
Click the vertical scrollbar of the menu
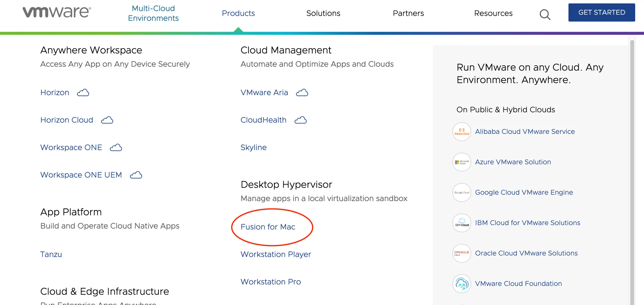click(x=632, y=170)
